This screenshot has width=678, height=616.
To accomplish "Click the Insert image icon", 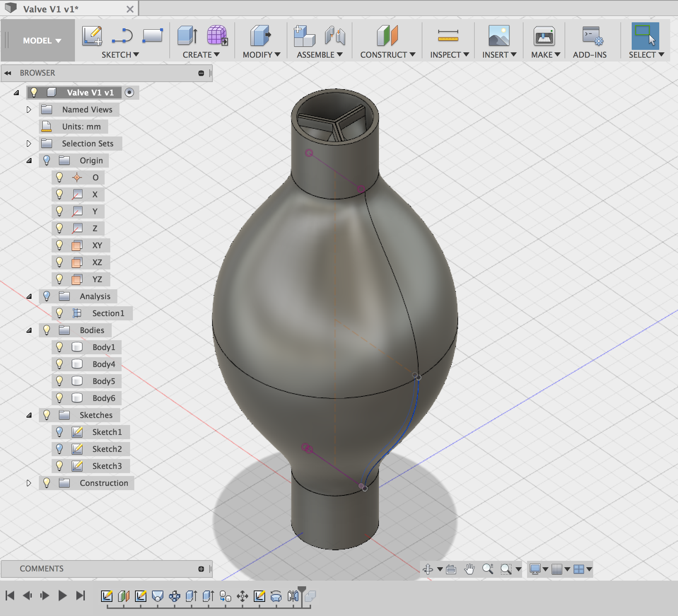I will [499, 36].
